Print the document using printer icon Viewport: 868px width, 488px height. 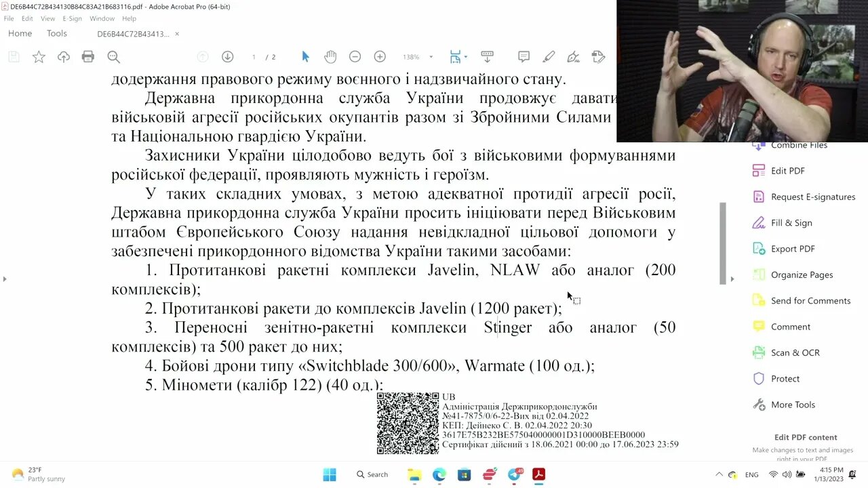coord(88,57)
